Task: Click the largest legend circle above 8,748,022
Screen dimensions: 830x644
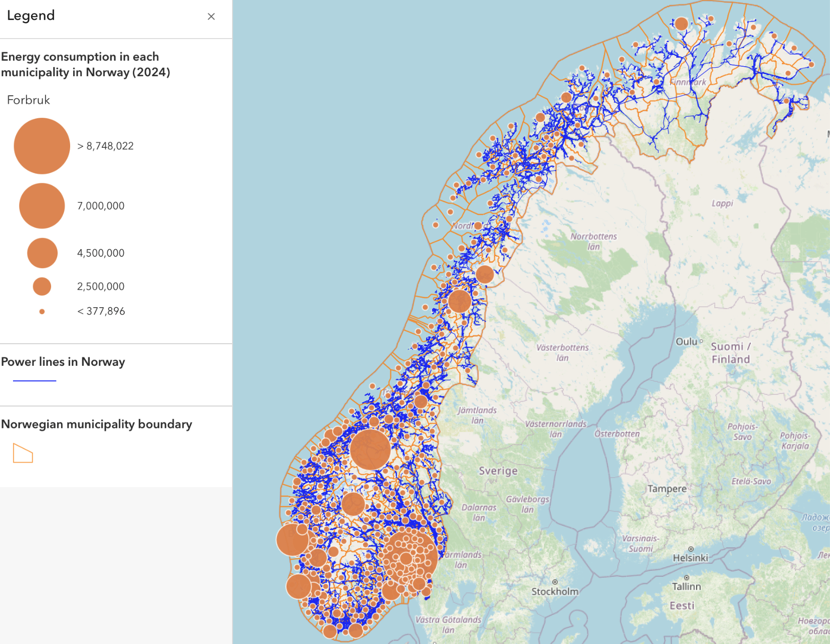Action: pos(42,146)
